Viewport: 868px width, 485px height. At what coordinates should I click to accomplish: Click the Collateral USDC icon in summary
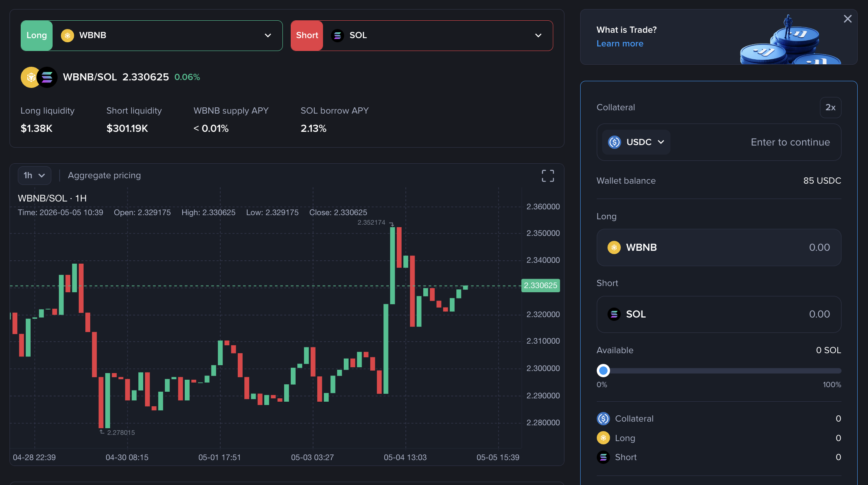(603, 419)
